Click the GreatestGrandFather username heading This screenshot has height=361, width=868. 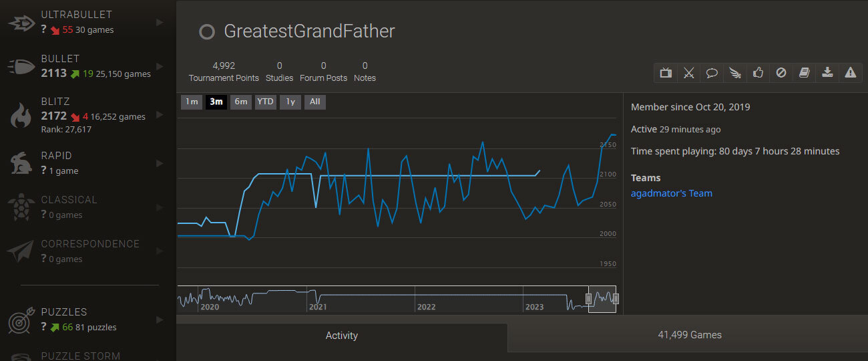point(309,31)
